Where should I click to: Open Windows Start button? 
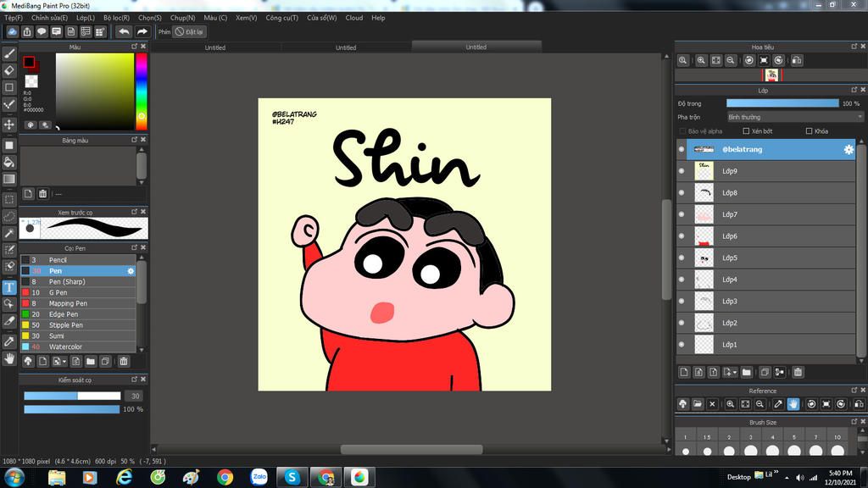point(14,477)
